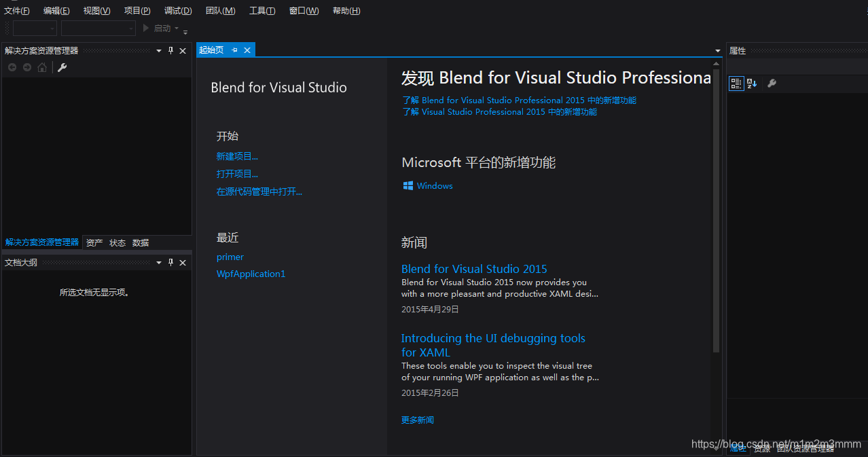Open properties wrench in 解决方案资源管理器 toolbar
This screenshot has height=457, width=868.
point(62,67)
